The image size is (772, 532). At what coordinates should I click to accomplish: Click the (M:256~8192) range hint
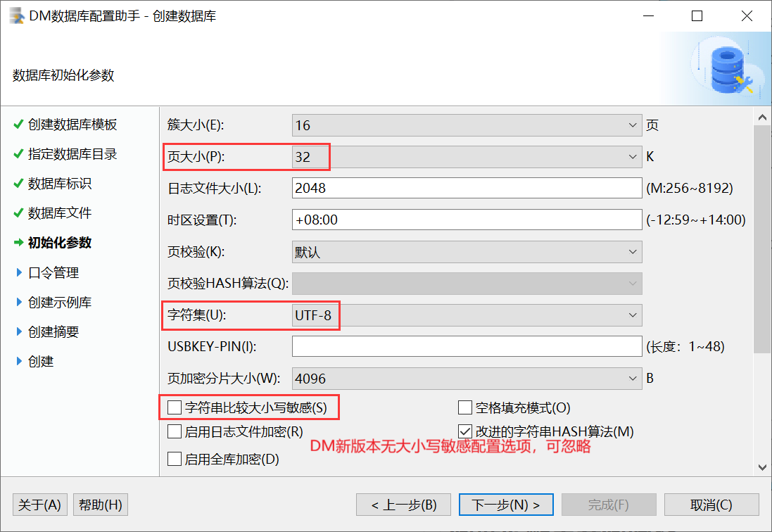(689, 188)
